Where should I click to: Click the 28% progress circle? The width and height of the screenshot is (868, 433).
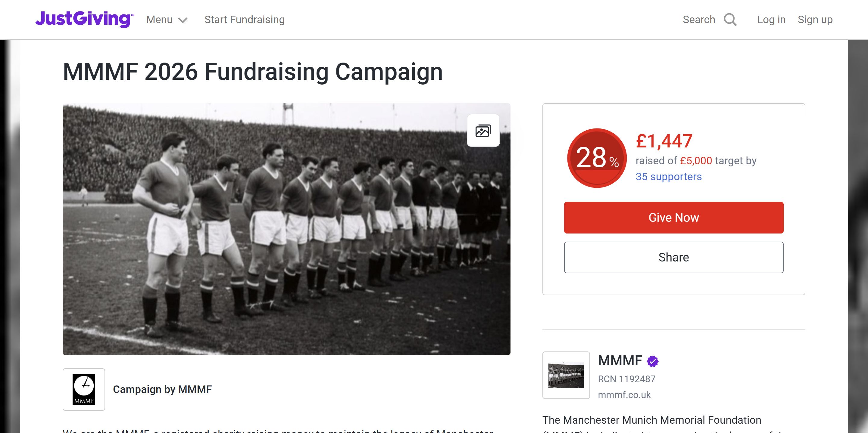click(597, 158)
